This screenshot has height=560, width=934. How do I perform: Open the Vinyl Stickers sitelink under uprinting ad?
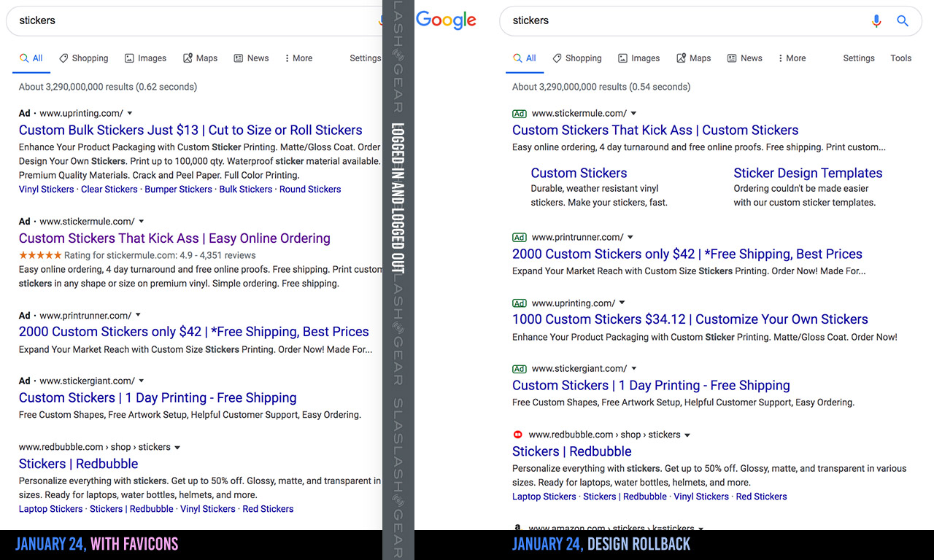point(47,190)
